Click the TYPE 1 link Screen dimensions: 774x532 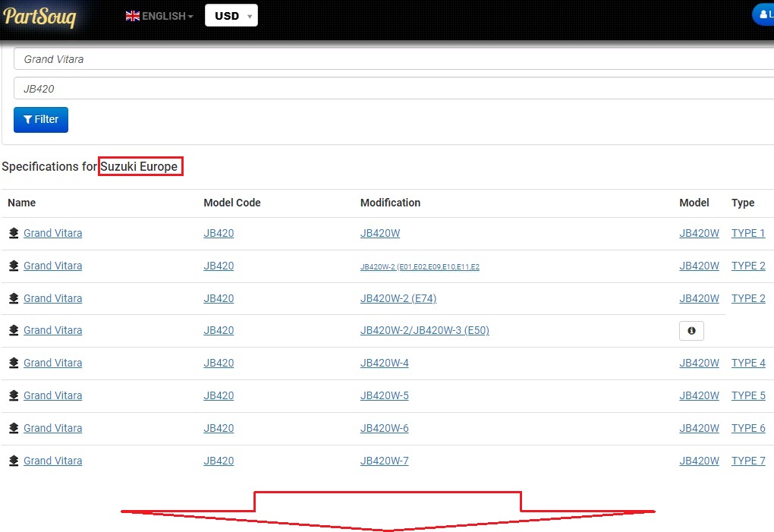pos(748,233)
